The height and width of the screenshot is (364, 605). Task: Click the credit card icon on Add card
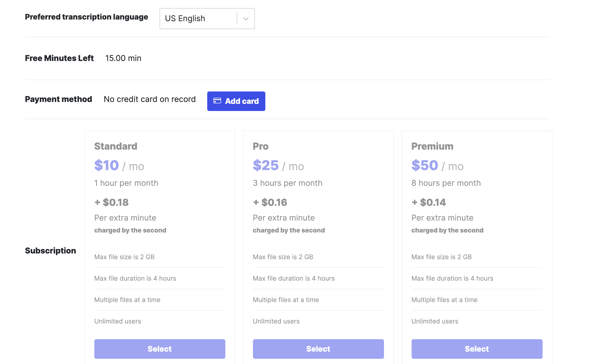tap(217, 101)
